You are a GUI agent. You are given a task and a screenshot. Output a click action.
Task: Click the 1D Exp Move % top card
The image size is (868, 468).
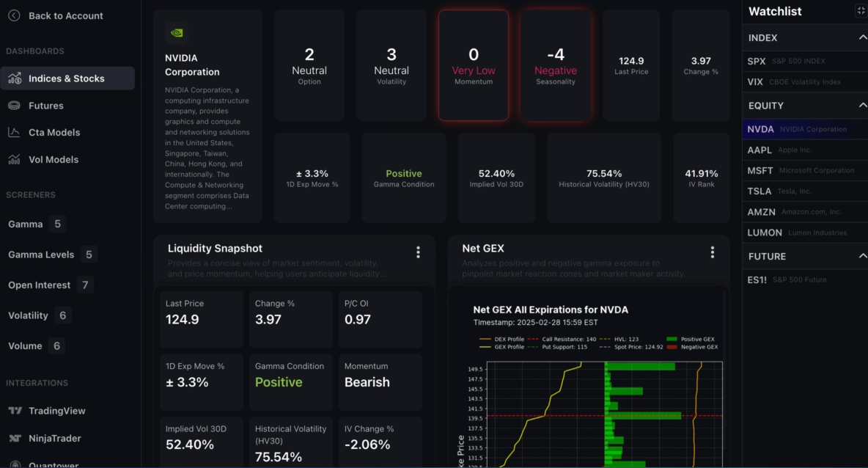click(312, 178)
